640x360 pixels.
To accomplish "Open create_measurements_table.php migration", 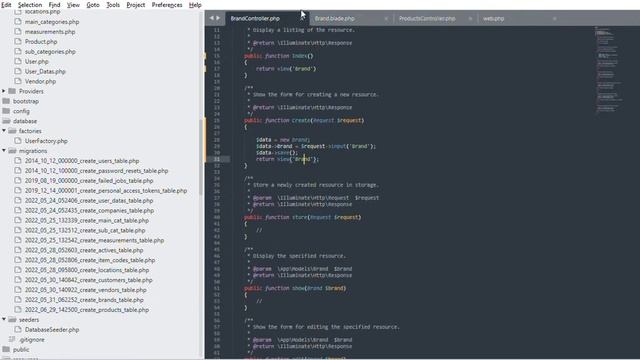I will click(x=94, y=240).
